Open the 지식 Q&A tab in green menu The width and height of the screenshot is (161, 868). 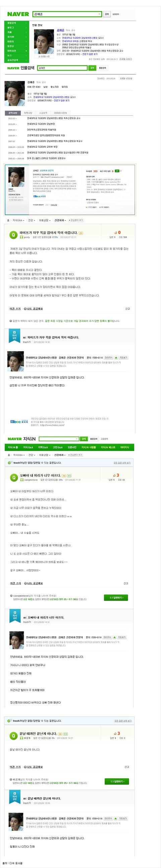(28, 447)
